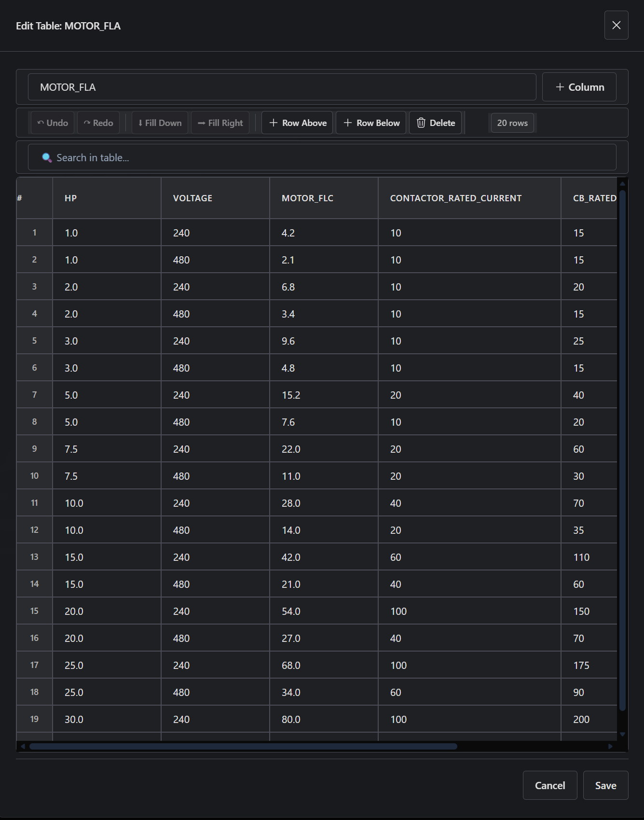Select the CONTACTOR_RATED_CURRENT column header
The height and width of the screenshot is (820, 644).
[x=469, y=198]
